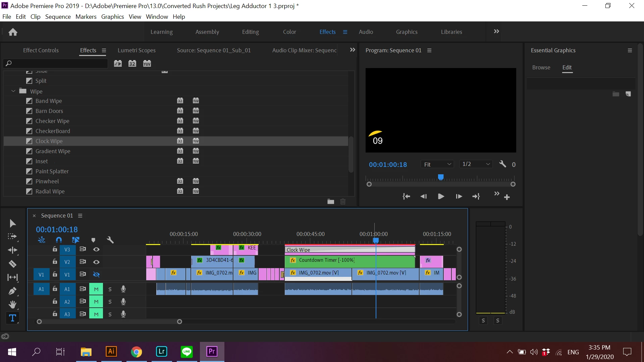644x362 pixels.
Task: Select the Pen tool
Action: [x=12, y=291]
